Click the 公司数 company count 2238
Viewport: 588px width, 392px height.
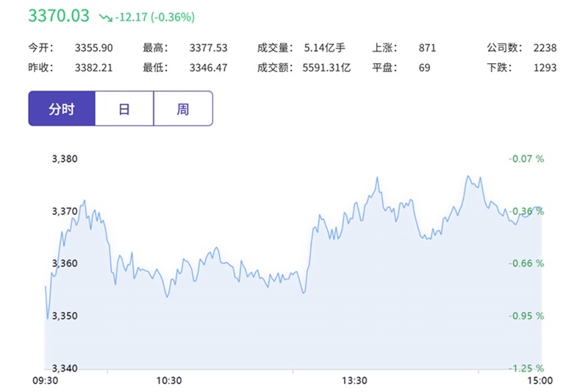coord(545,48)
